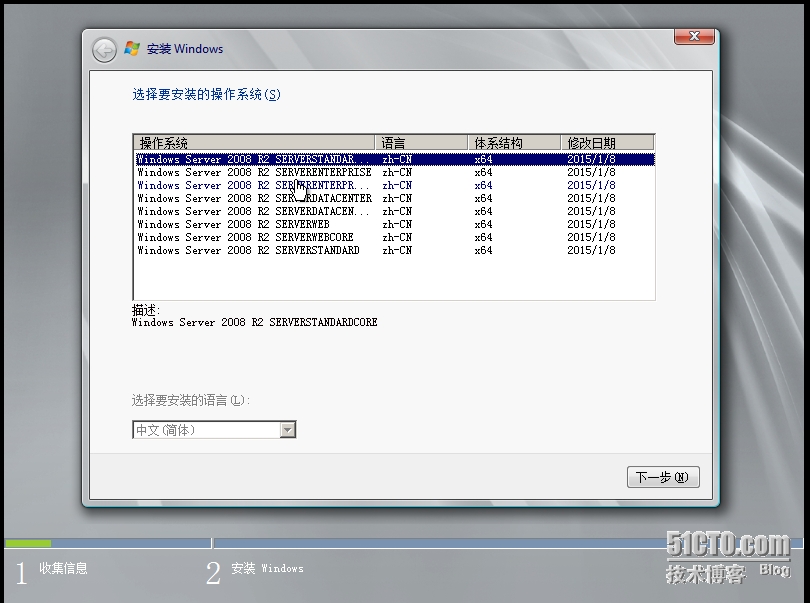Click x64 in the SERVERWEBCORE row
This screenshot has width=810, height=603.
click(x=483, y=237)
